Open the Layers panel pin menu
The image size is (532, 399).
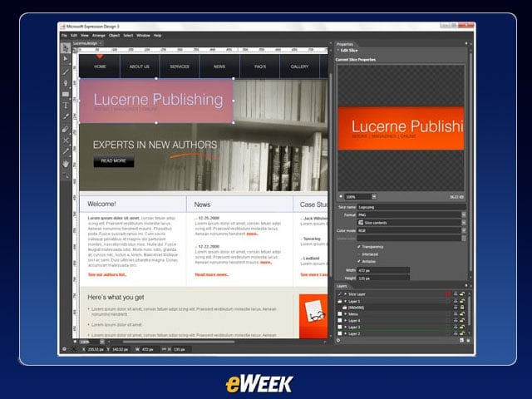point(466,286)
